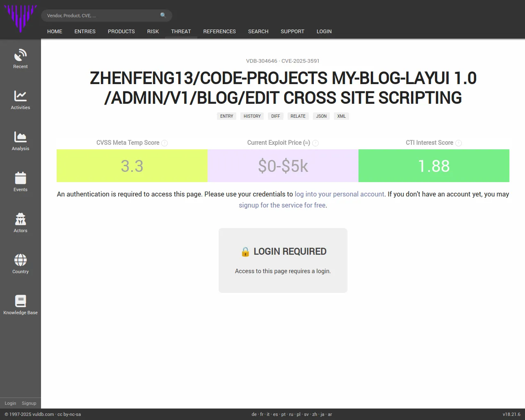Open REFERENCES menu item

pyautogui.click(x=219, y=31)
